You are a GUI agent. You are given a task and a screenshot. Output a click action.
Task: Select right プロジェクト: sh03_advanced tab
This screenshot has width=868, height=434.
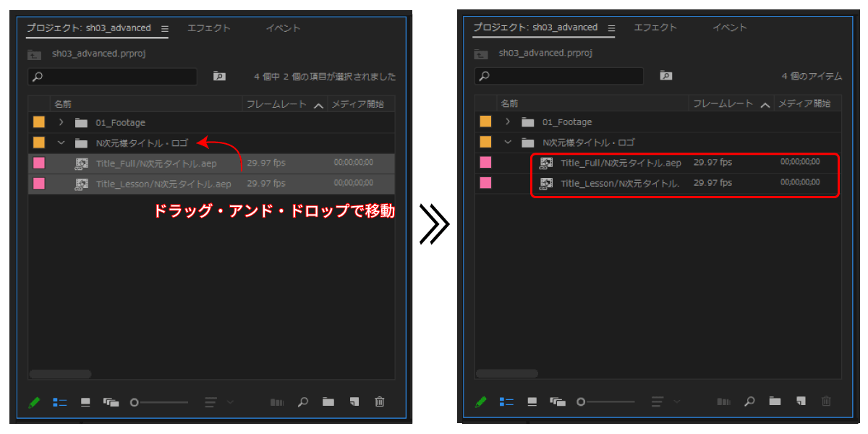pyautogui.click(x=536, y=27)
